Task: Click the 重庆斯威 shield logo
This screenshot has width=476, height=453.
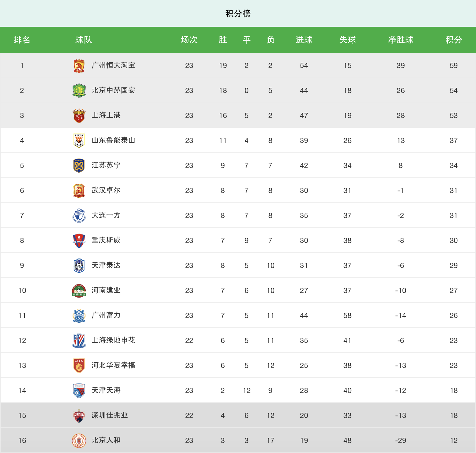Action: [79, 241]
